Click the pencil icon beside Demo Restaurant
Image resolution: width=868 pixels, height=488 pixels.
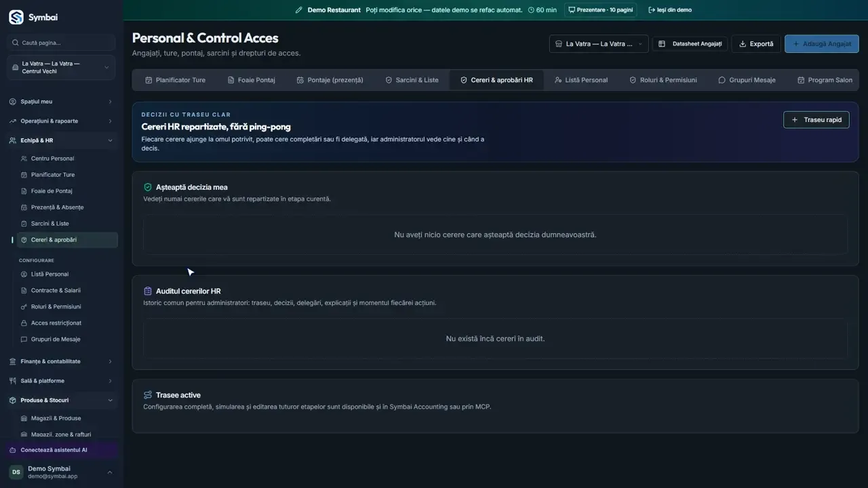(299, 10)
